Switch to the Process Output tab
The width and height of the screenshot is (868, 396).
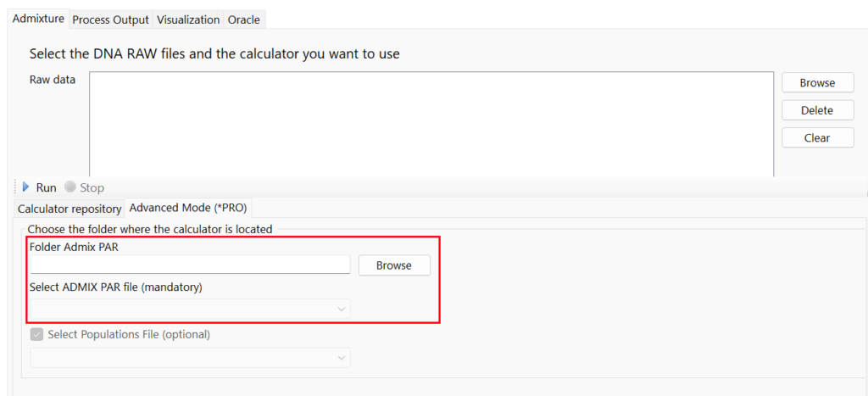(110, 20)
